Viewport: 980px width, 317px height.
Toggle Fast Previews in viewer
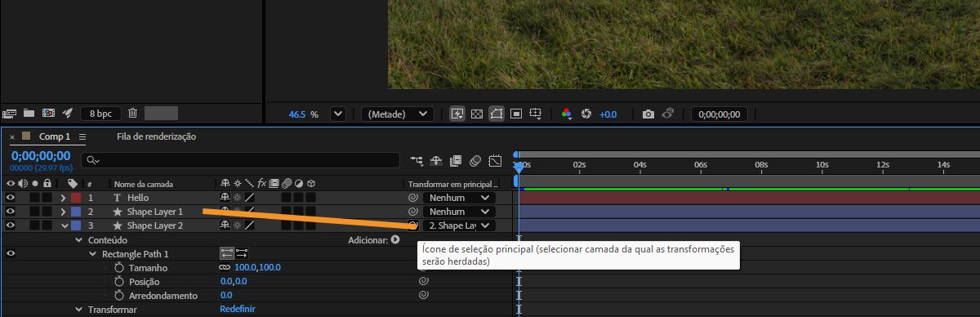click(x=457, y=114)
